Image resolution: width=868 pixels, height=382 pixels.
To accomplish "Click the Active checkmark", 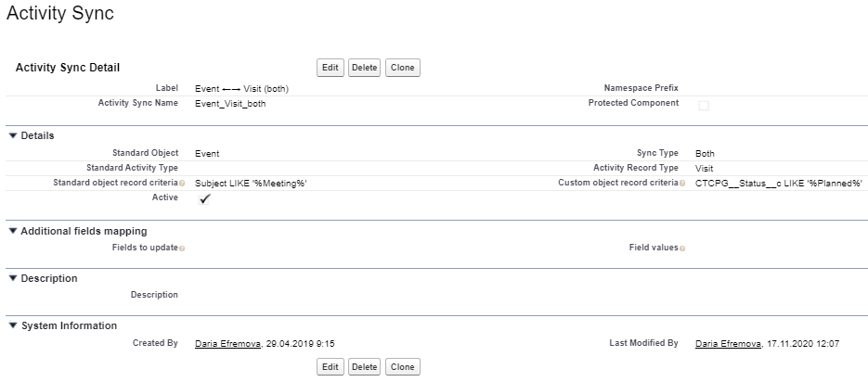I will point(205,199).
